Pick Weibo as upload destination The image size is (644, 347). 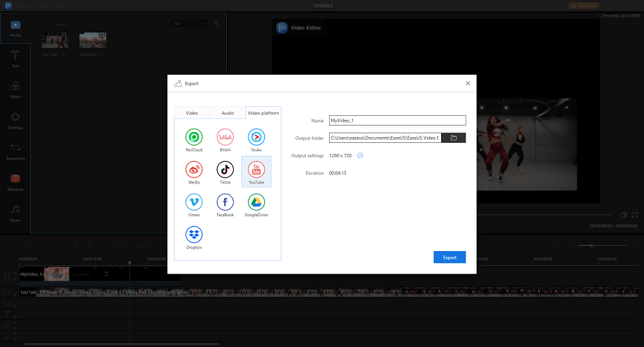[194, 170]
